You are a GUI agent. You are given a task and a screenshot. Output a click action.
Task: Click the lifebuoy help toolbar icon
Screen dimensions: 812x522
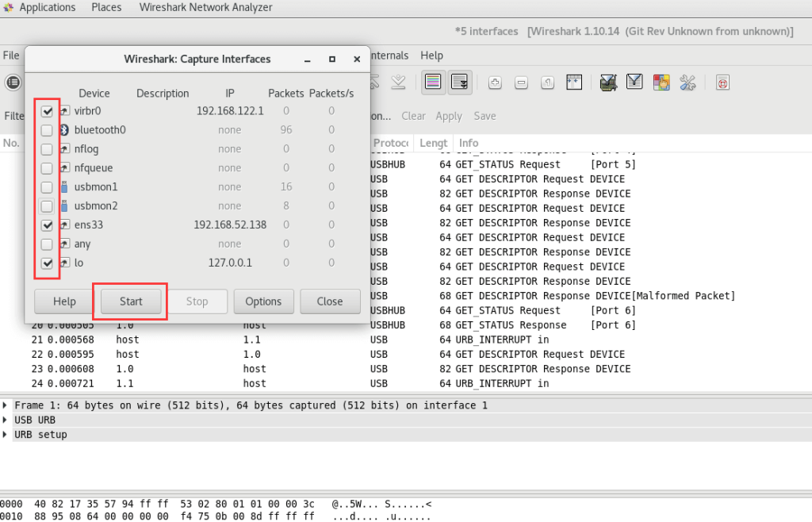pos(722,83)
